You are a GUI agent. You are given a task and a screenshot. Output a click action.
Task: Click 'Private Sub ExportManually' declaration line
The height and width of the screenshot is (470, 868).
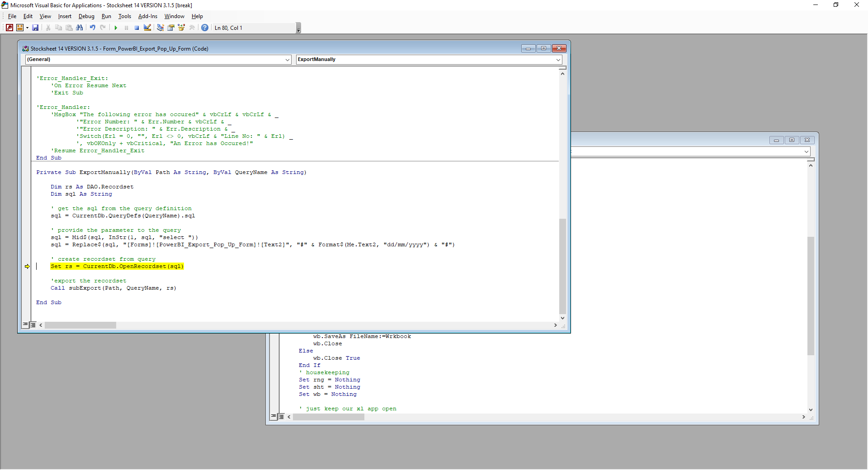point(171,172)
